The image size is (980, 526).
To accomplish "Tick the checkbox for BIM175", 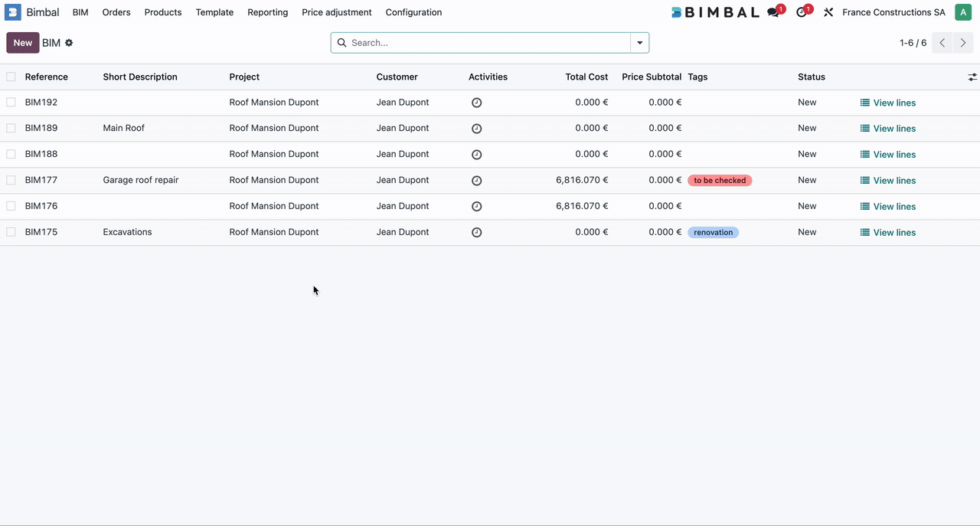I will (11, 232).
